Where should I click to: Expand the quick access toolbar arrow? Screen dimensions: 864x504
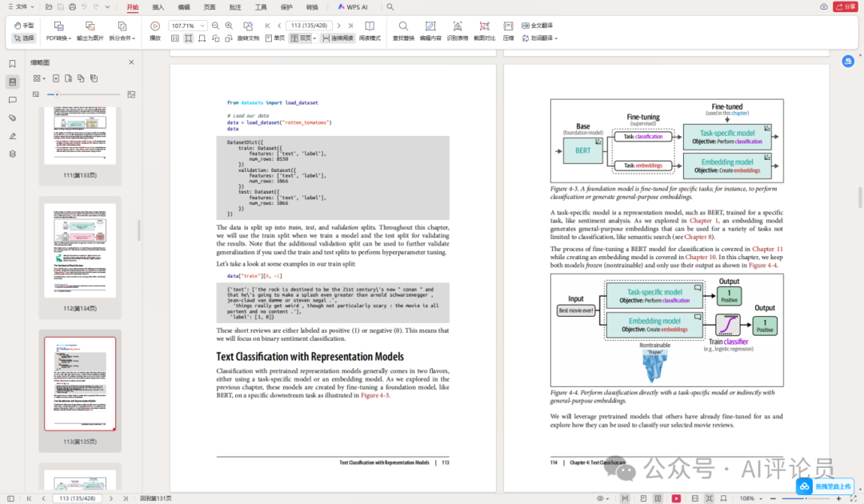pos(107,6)
